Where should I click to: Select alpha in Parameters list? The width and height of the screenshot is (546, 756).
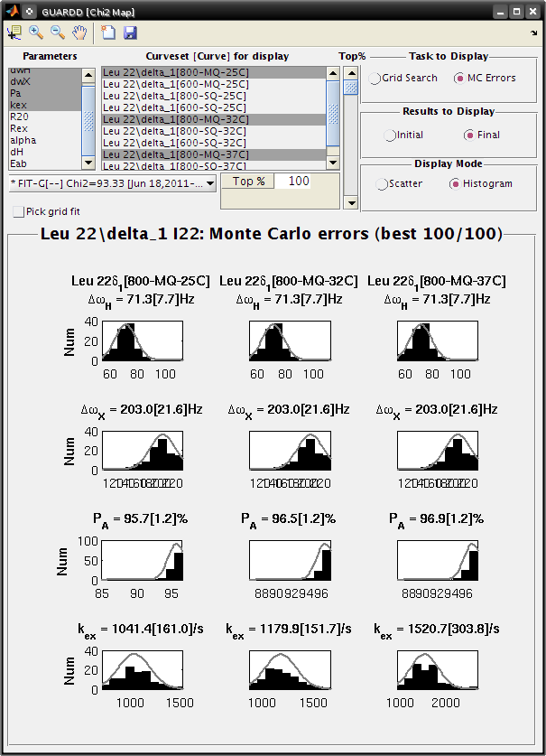[45, 140]
